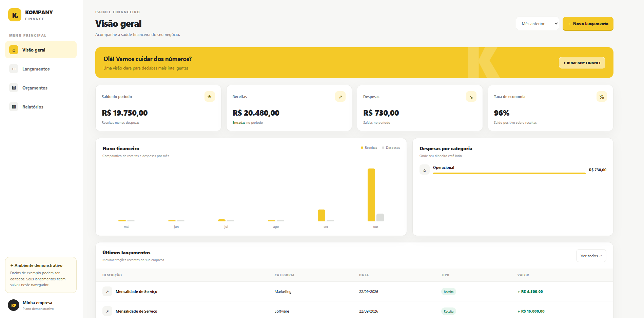Click the Kompany Finance banner button
The height and width of the screenshot is (318, 644).
pos(582,63)
